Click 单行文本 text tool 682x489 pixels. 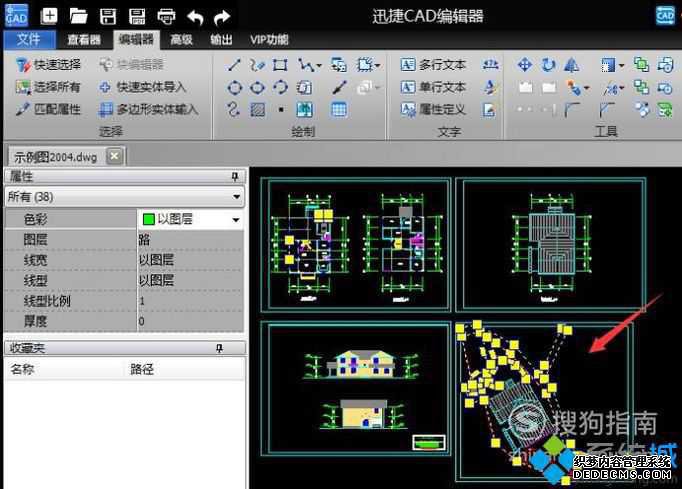pyautogui.click(x=433, y=87)
